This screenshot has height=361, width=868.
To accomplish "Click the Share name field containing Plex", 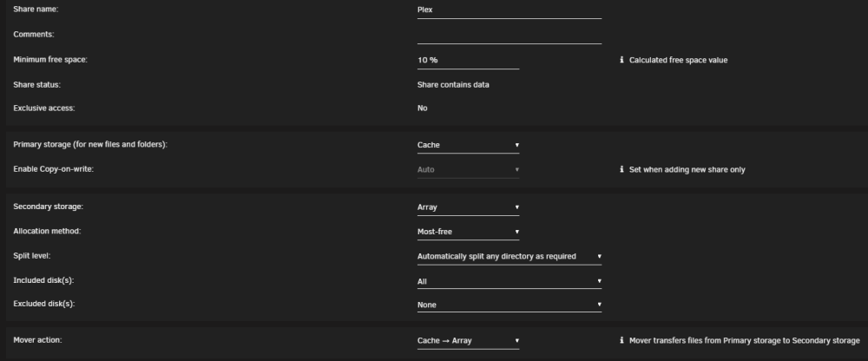I will (510, 10).
